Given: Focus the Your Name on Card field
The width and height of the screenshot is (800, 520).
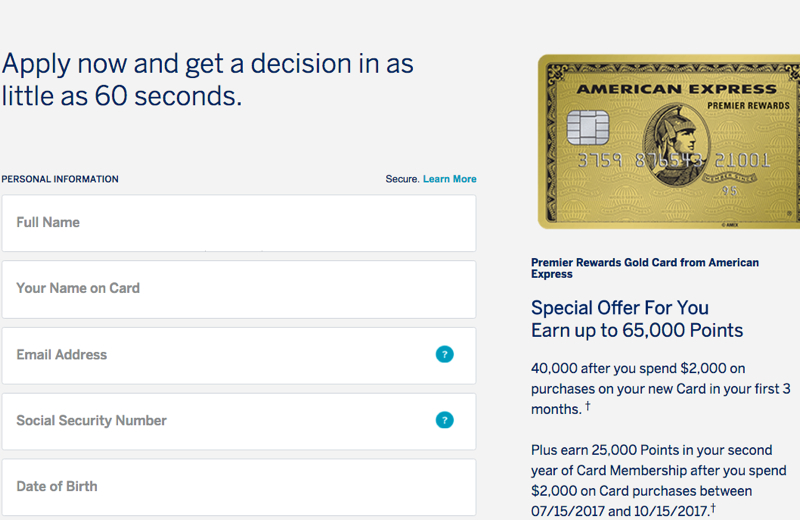Looking at the screenshot, I should 239,289.
